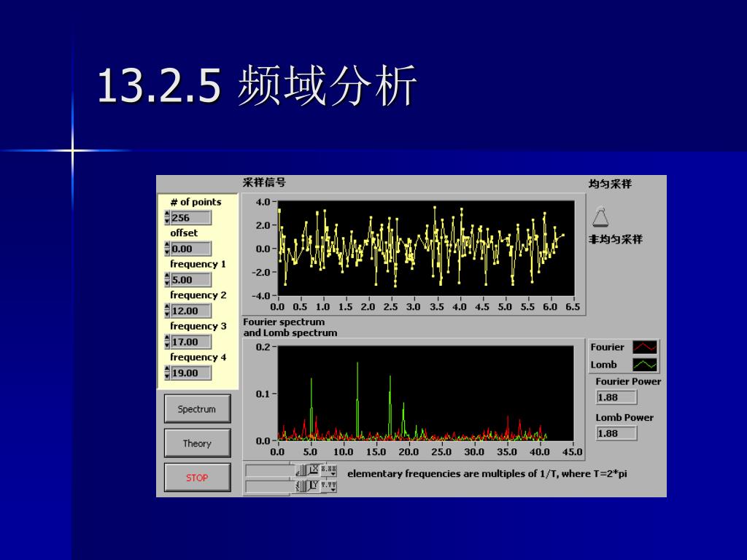Click the yellow sampled signal plot
Viewport: 747px width, 560px height.
(426, 249)
